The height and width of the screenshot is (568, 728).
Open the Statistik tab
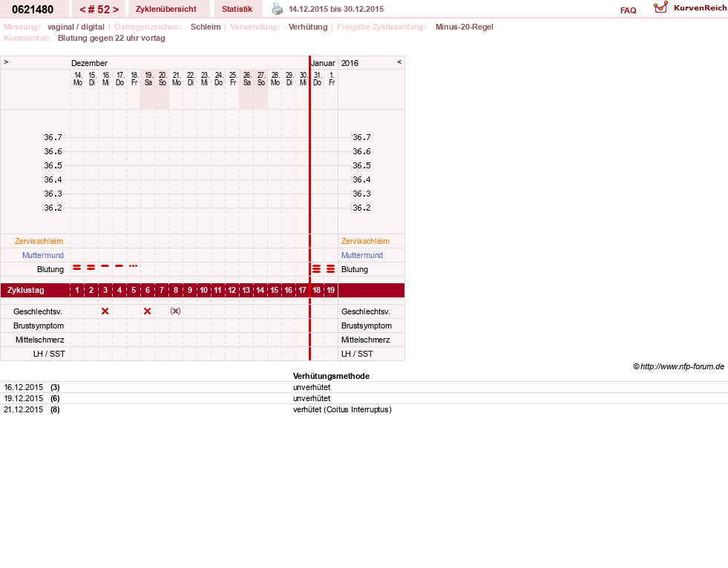pos(237,9)
